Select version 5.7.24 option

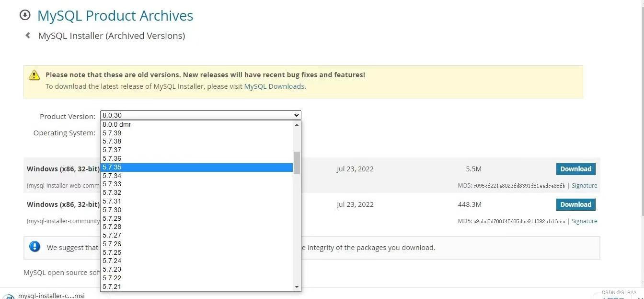(x=196, y=261)
